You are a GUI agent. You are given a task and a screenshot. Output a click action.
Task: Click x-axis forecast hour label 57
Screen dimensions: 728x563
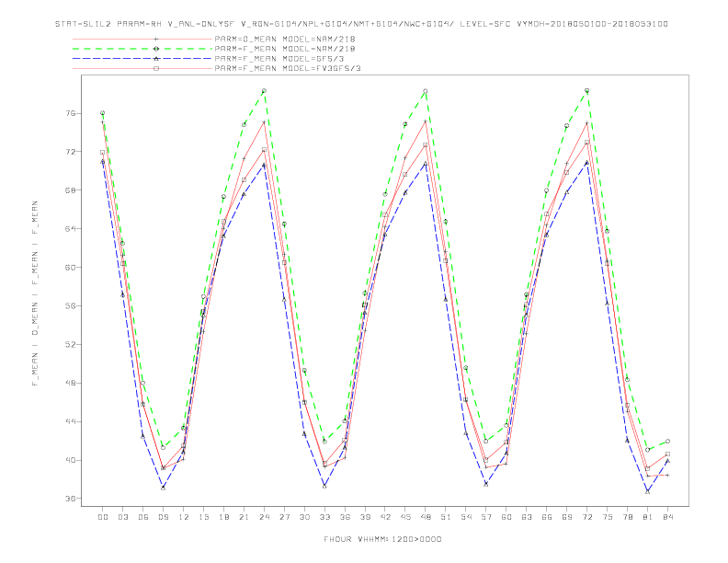click(486, 517)
